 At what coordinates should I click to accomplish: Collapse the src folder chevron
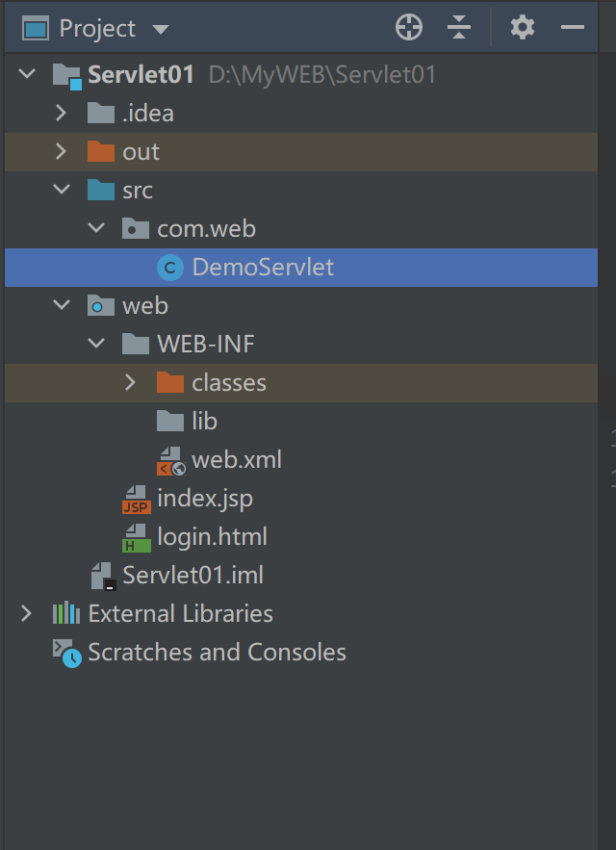(62, 190)
